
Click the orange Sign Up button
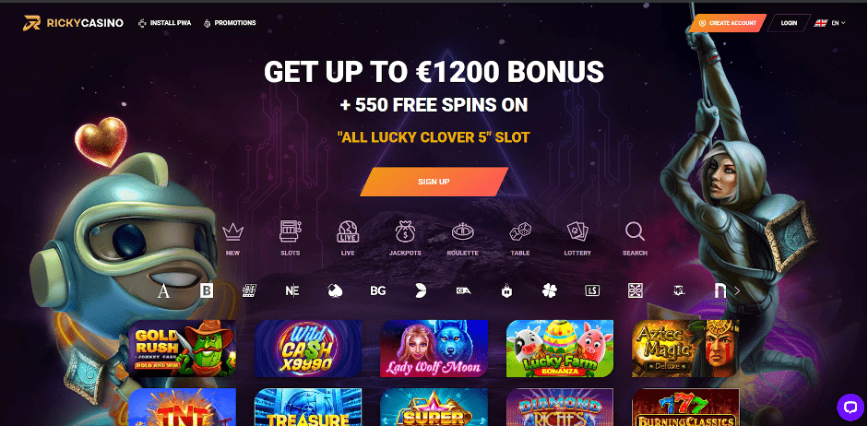coord(434,182)
